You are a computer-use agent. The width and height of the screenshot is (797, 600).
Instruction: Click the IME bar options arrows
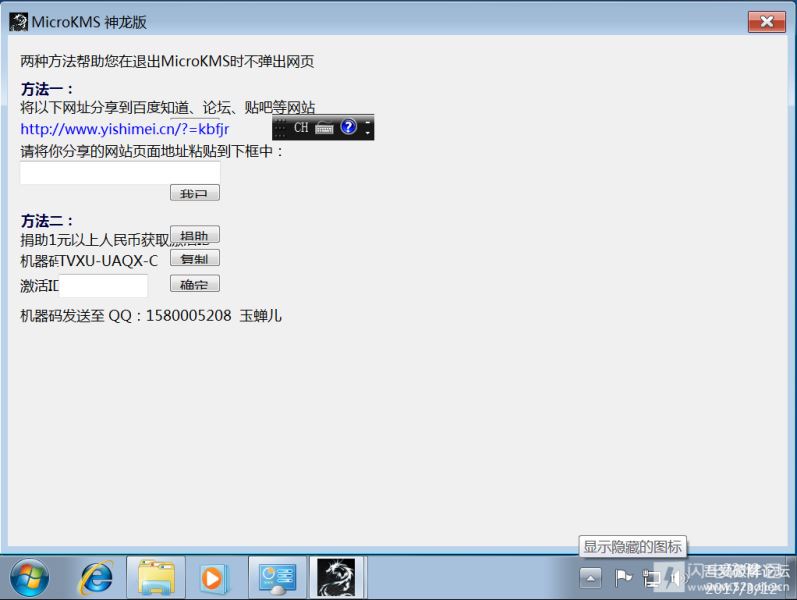click(x=367, y=127)
